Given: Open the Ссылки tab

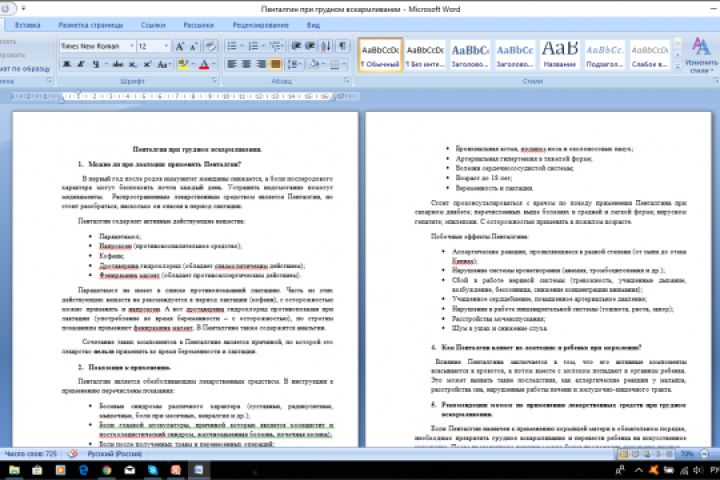Looking at the screenshot, I should click(x=153, y=25).
